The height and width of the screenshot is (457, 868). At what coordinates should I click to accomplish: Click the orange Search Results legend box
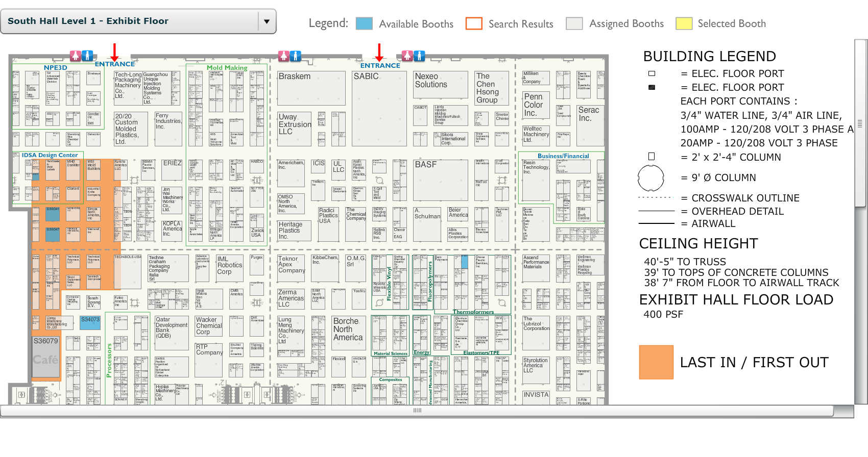pyautogui.click(x=474, y=23)
